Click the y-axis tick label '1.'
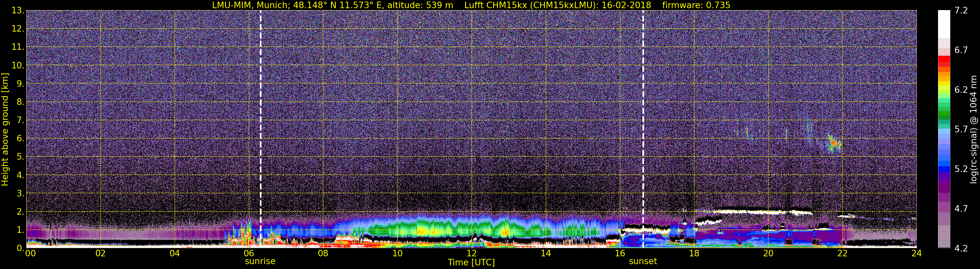This screenshot has height=269, width=980. [20, 230]
